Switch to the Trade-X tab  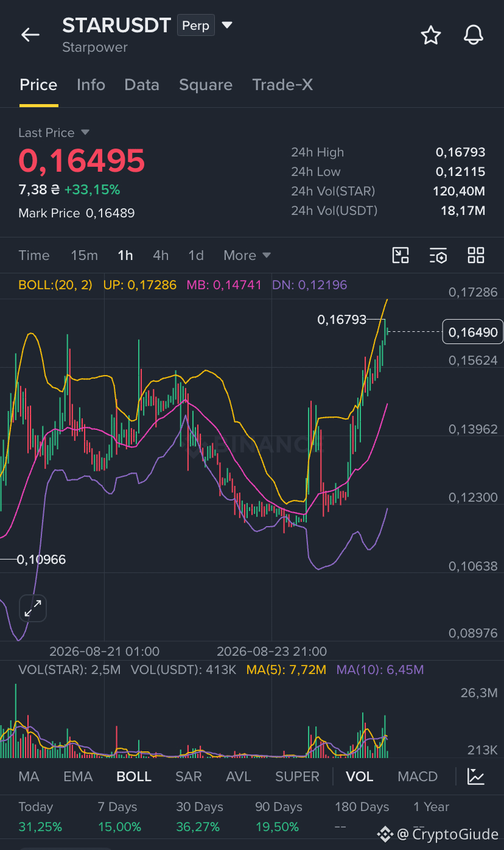[282, 85]
